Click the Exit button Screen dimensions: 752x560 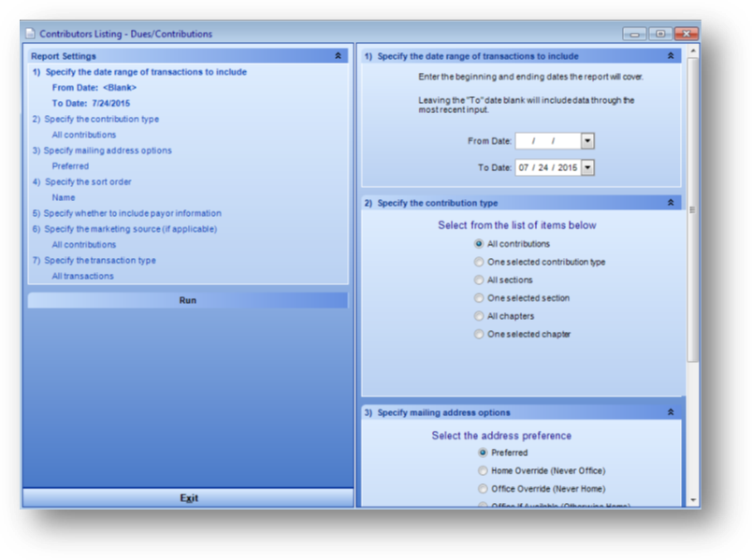pos(188,498)
